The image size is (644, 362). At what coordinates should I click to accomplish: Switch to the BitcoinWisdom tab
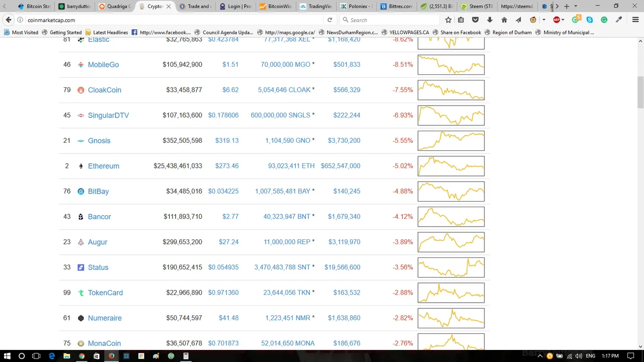point(276,7)
